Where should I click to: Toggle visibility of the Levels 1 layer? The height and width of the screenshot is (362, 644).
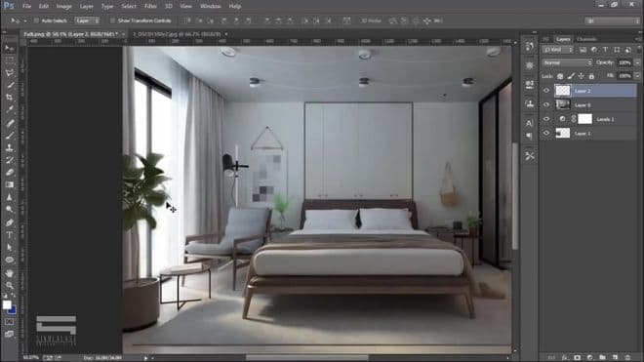click(x=546, y=119)
